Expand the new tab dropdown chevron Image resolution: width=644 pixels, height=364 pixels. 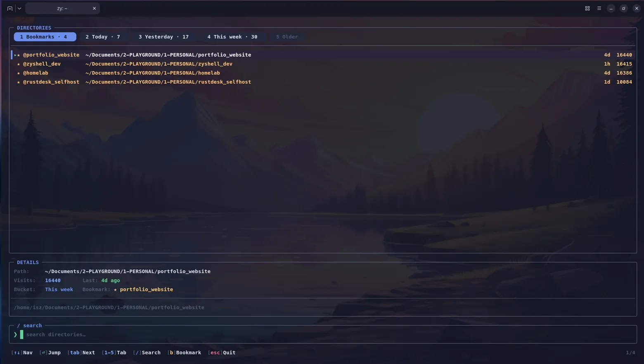point(19,8)
